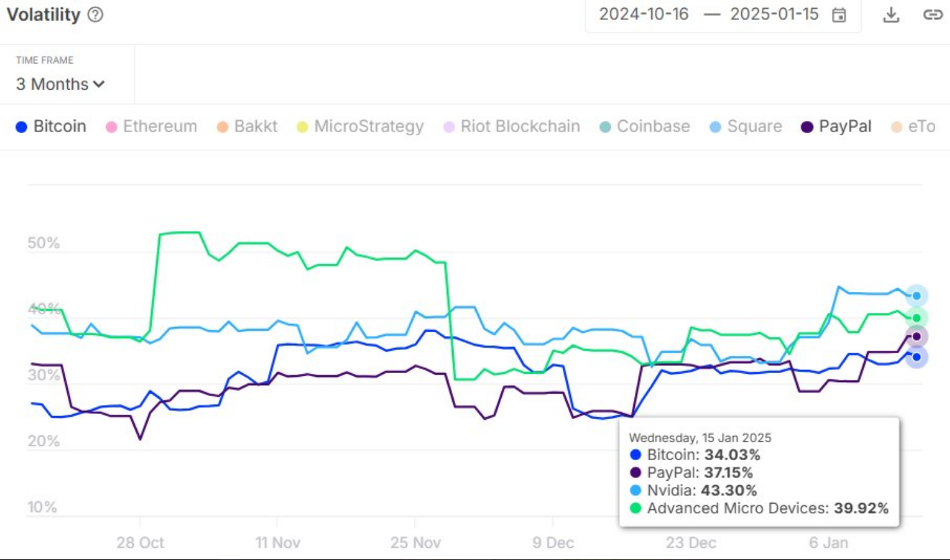Image resolution: width=950 pixels, height=560 pixels.
Task: Click the Volatility help question mark icon
Action: (95, 15)
